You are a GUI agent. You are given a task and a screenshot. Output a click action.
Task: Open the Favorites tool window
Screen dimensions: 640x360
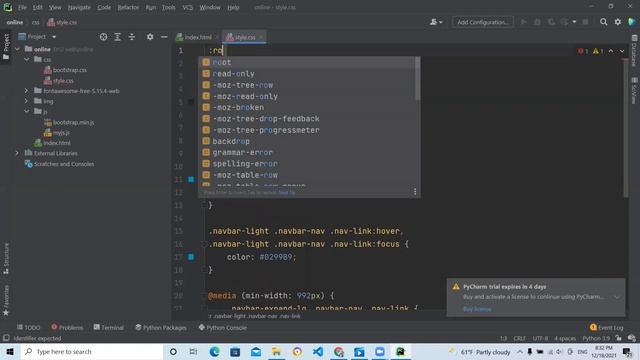[6, 300]
